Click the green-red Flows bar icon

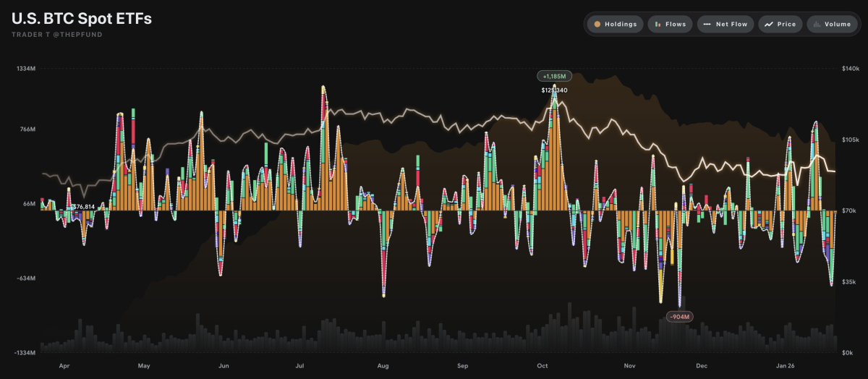[658, 24]
